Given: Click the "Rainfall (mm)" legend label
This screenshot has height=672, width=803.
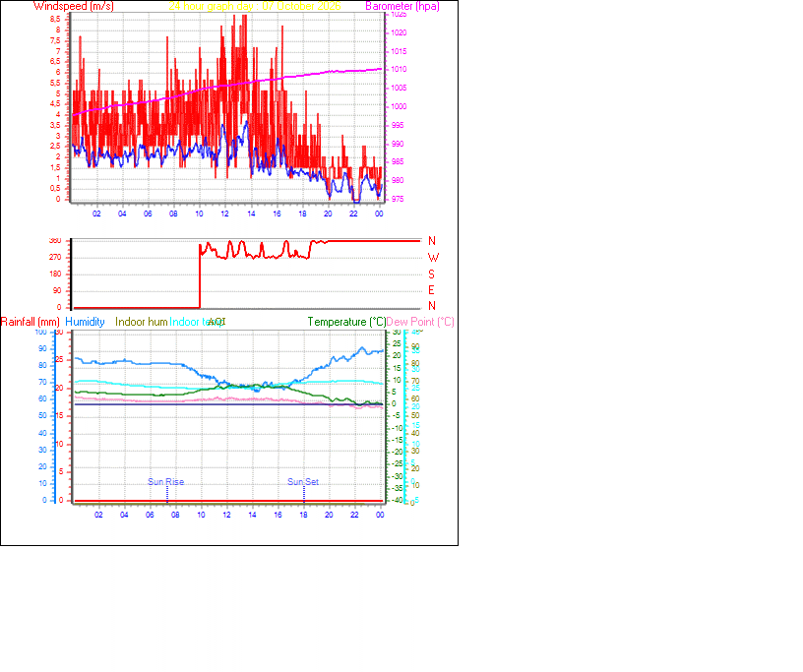Looking at the screenshot, I should 31,322.
